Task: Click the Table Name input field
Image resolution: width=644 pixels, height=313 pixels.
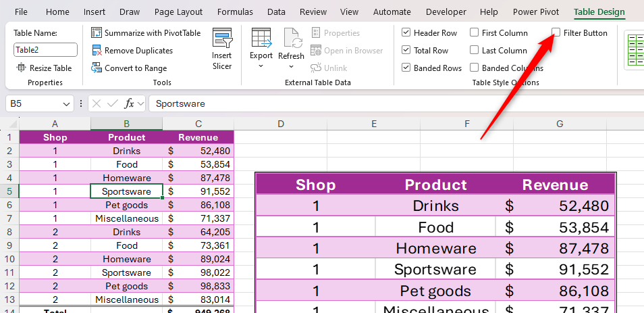Action: click(x=46, y=50)
